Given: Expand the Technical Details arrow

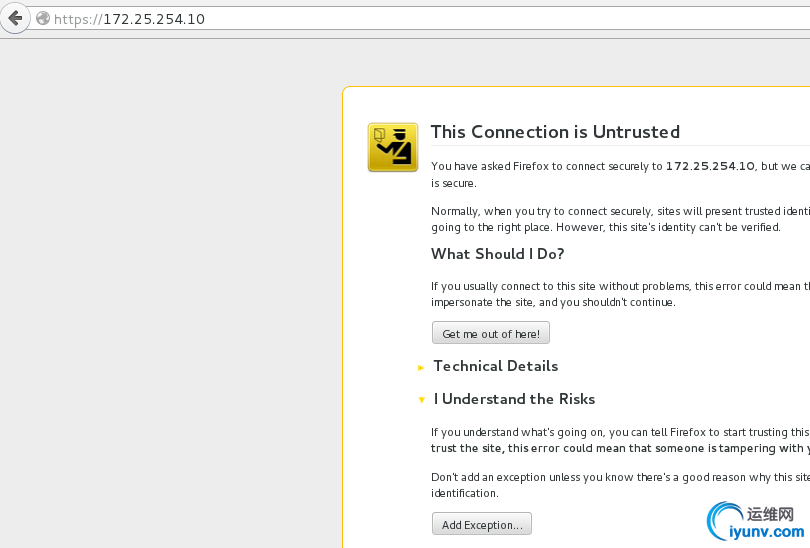Looking at the screenshot, I should click(421, 368).
